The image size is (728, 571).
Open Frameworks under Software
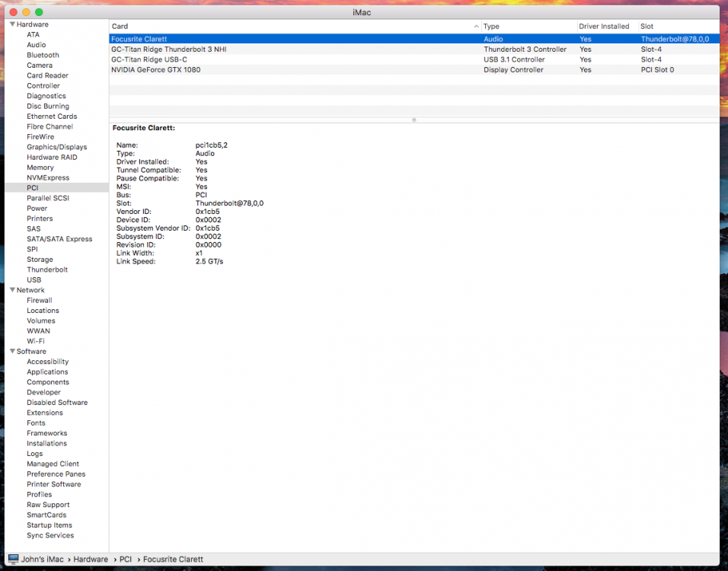47,432
